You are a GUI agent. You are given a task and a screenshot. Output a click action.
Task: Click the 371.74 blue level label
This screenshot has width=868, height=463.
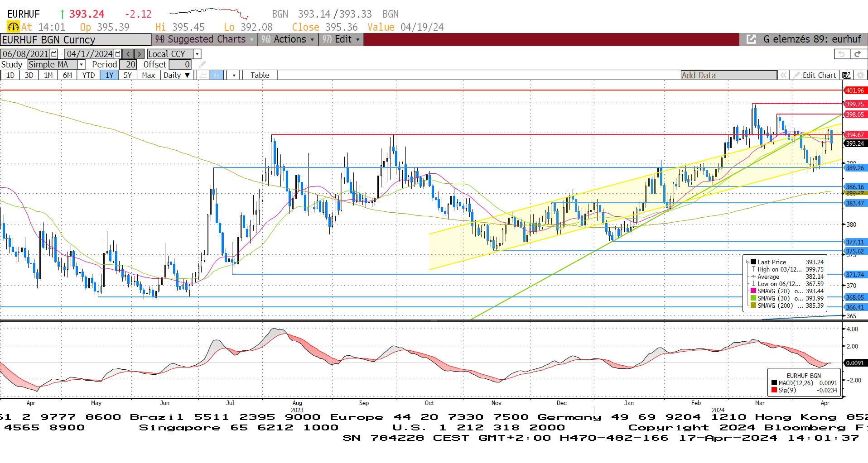click(855, 275)
